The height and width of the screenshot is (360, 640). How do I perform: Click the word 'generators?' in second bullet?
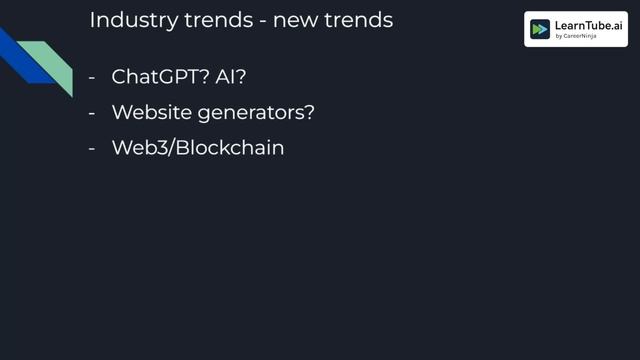click(x=256, y=113)
